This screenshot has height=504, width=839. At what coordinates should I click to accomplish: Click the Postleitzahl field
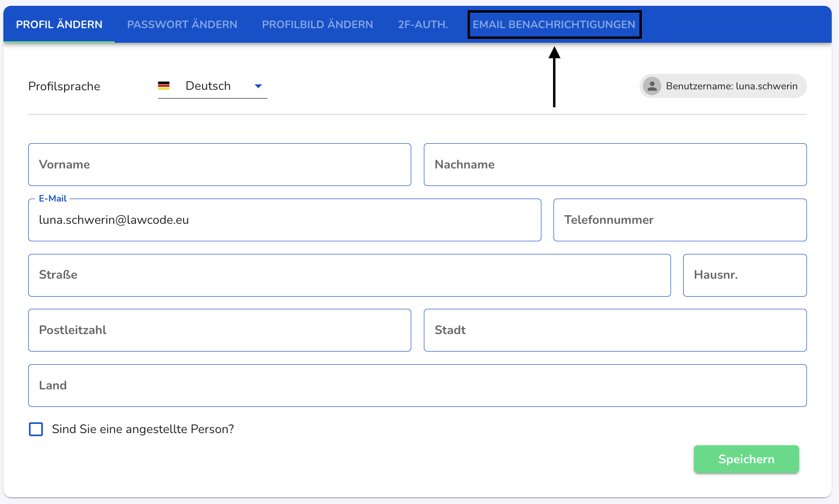pos(219,330)
